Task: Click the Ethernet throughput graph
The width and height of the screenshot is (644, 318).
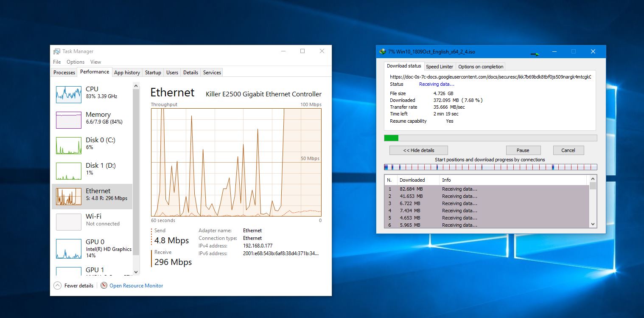Action: 236,162
